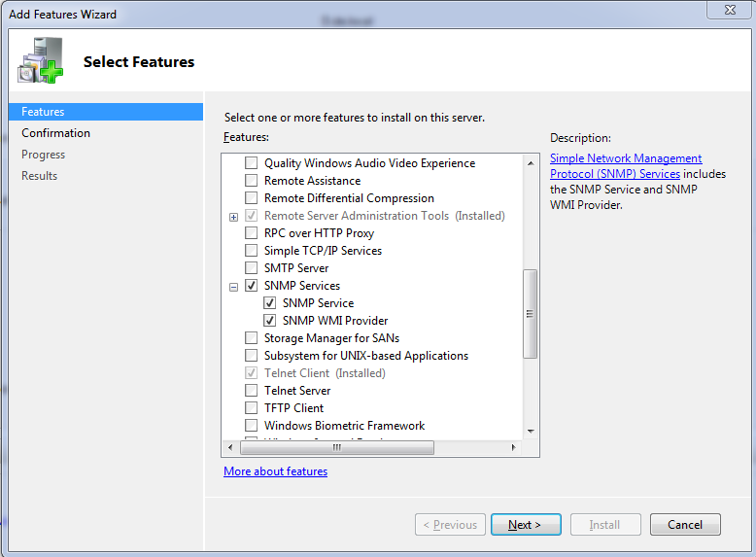Collapse the SNMP Services tree node
Viewport: 756px width, 557px height.
pyautogui.click(x=233, y=287)
